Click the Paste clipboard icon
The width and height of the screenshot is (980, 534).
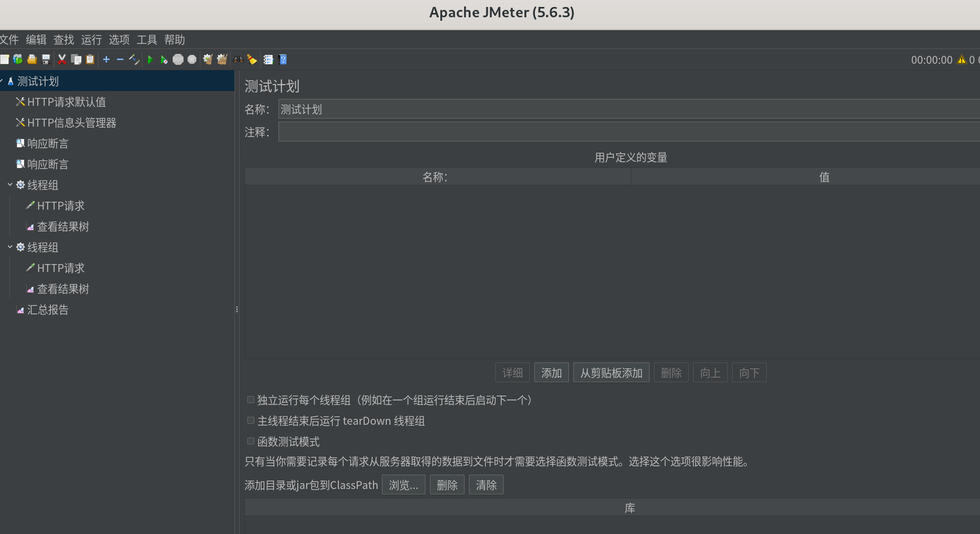90,59
